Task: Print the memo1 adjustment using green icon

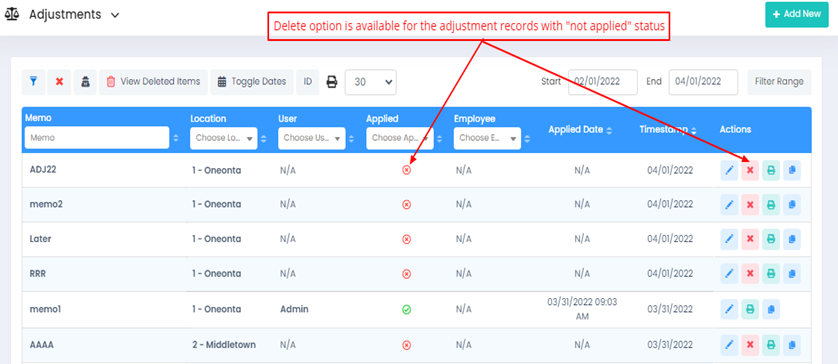Action: 750,309
